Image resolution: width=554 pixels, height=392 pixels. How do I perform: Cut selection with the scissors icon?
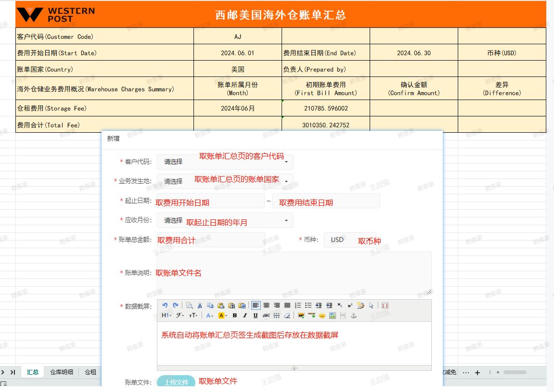[200, 305]
